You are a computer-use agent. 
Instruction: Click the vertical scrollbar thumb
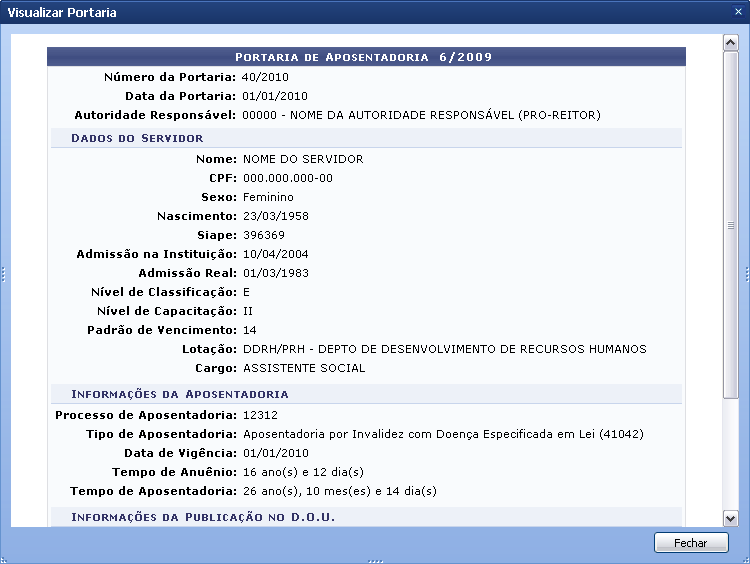tap(730, 226)
